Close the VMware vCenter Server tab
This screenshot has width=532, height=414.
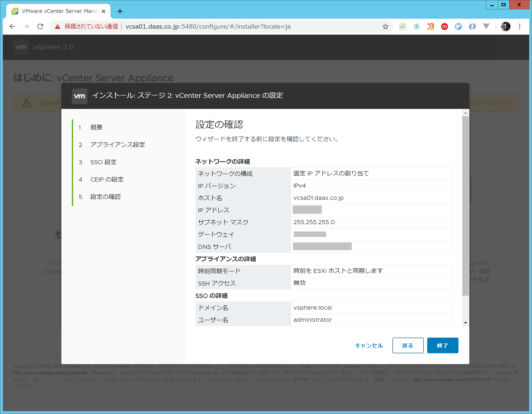(103, 11)
